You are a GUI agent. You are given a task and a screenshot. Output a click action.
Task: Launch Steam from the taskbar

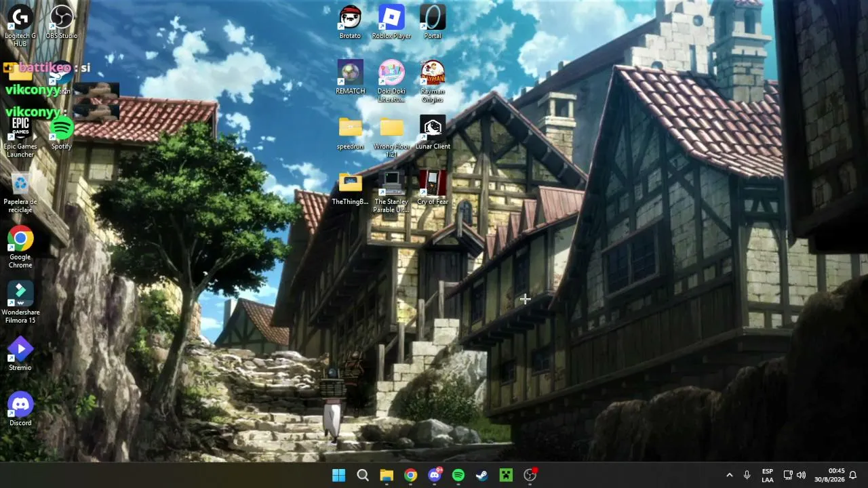tap(482, 475)
